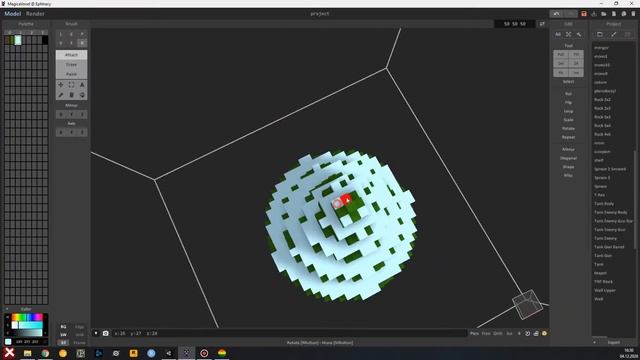Select the light cyan palette swatch
The image size is (640, 360).
[18, 40]
